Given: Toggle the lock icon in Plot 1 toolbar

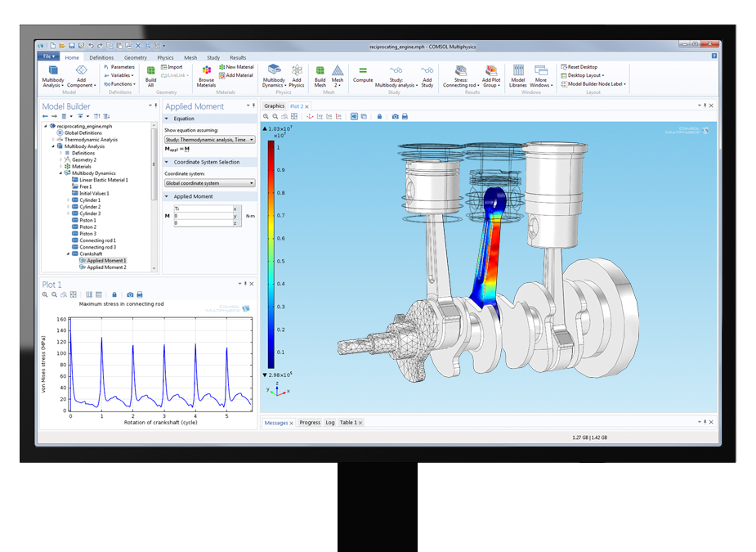Looking at the screenshot, I should 114,294.
